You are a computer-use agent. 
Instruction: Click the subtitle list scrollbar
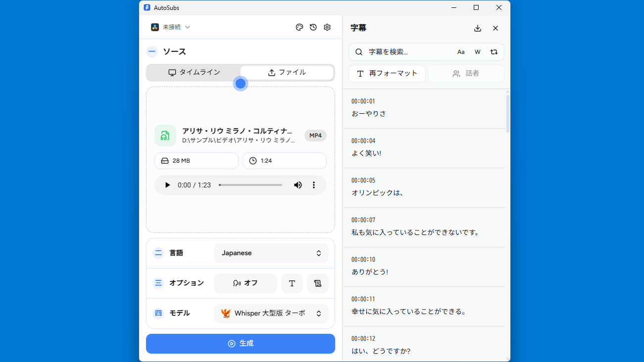[508, 114]
